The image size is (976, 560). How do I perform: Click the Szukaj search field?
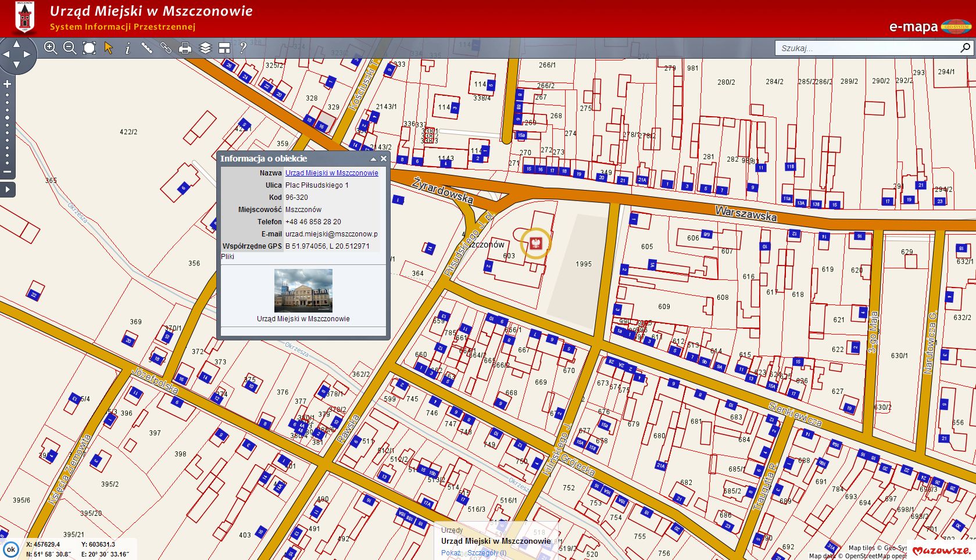(x=866, y=48)
